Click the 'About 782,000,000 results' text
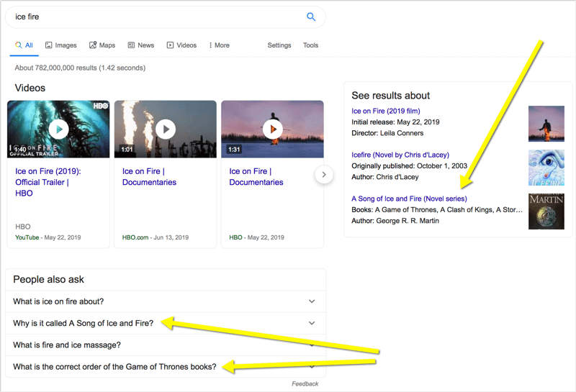Viewport: 576px width, 392px height. (80, 68)
